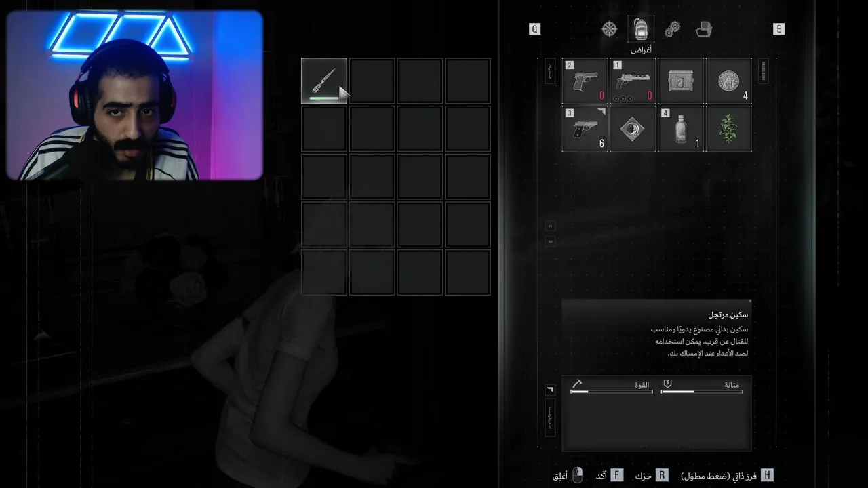Click the H auto-sort فرز ذاتي prompt
Screen dimensions: 868x488
pyautogui.click(x=726, y=476)
